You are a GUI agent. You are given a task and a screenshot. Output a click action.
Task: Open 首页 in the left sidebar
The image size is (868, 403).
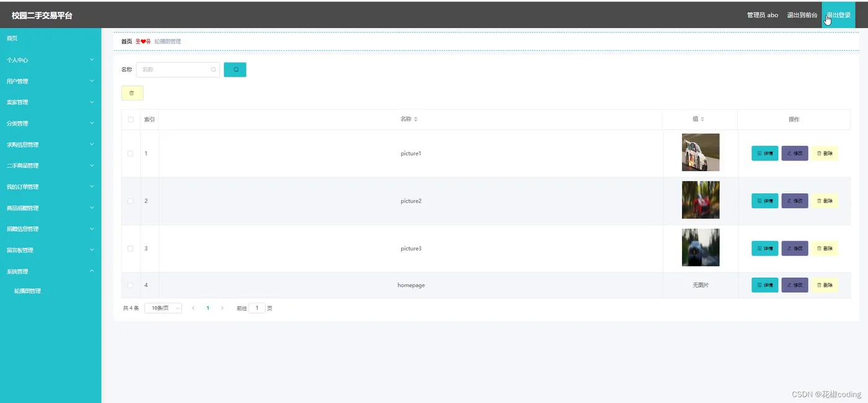[x=12, y=38]
